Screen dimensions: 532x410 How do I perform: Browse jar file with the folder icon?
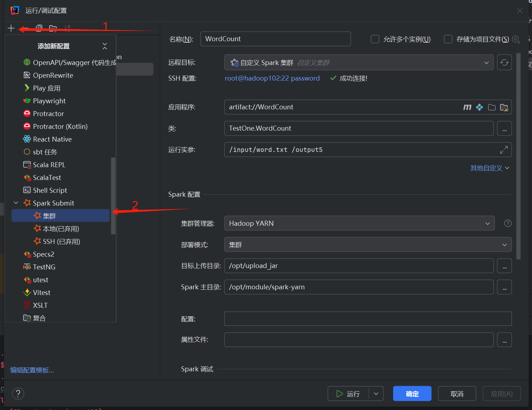point(492,107)
